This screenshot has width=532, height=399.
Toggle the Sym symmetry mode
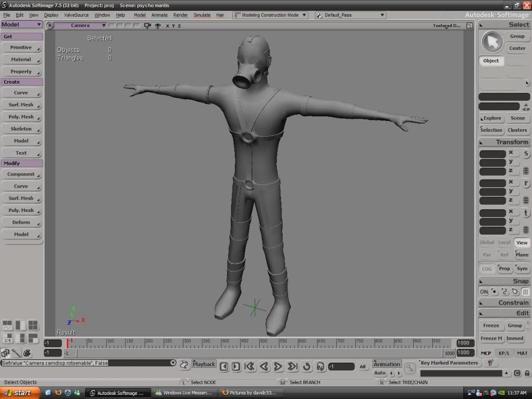point(522,269)
